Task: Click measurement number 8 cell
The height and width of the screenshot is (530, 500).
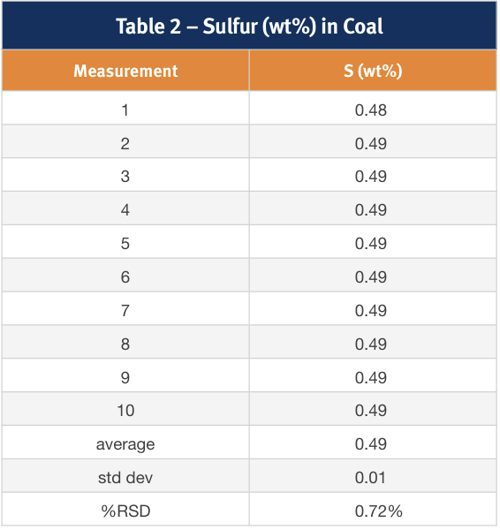Action: 125,344
